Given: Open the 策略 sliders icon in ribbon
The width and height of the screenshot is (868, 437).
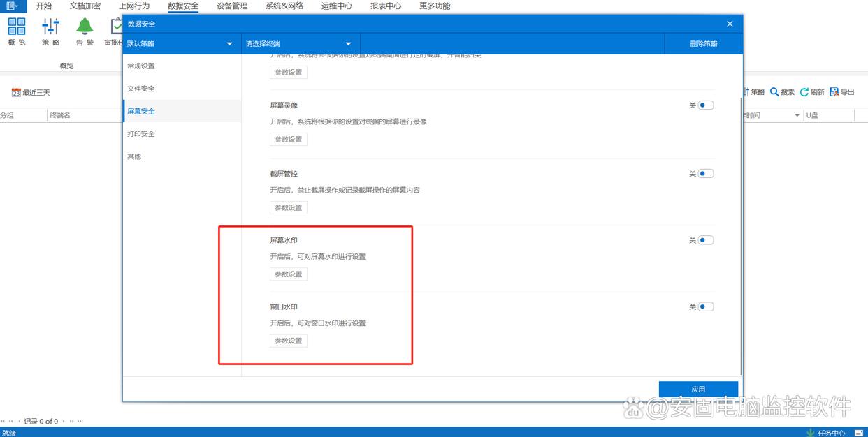Looking at the screenshot, I should 50,27.
